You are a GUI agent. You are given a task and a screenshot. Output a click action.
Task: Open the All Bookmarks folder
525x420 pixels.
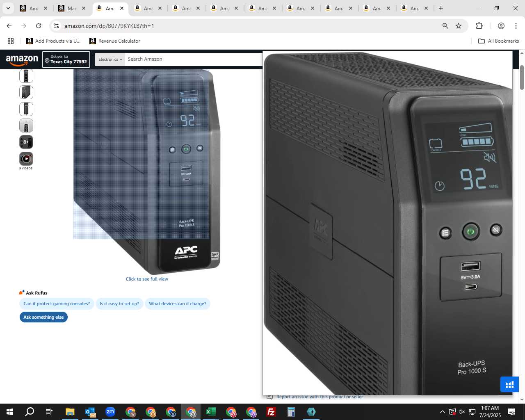click(x=499, y=41)
